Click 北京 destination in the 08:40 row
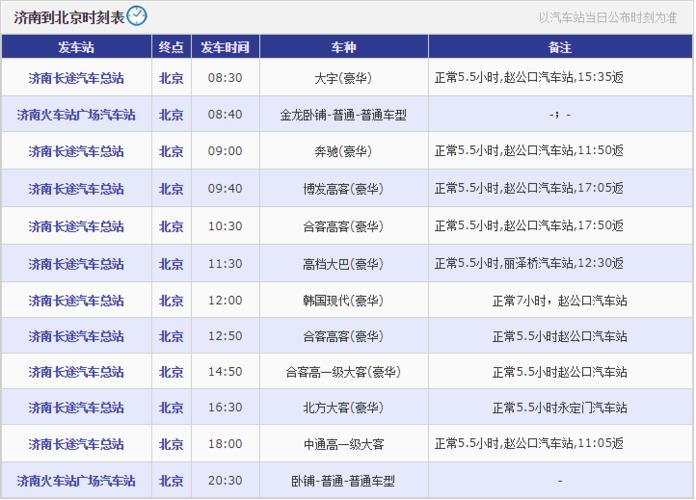Screen dimensions: 696x500 (x=171, y=115)
